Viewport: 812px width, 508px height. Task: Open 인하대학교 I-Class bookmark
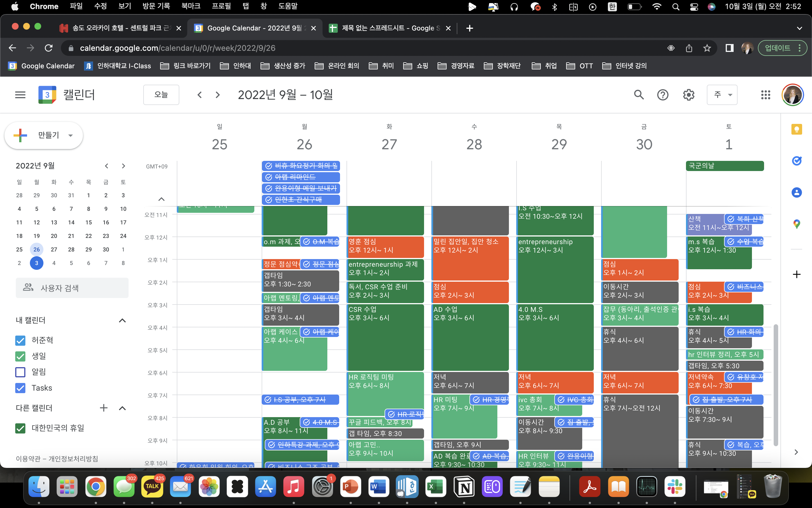(118, 66)
